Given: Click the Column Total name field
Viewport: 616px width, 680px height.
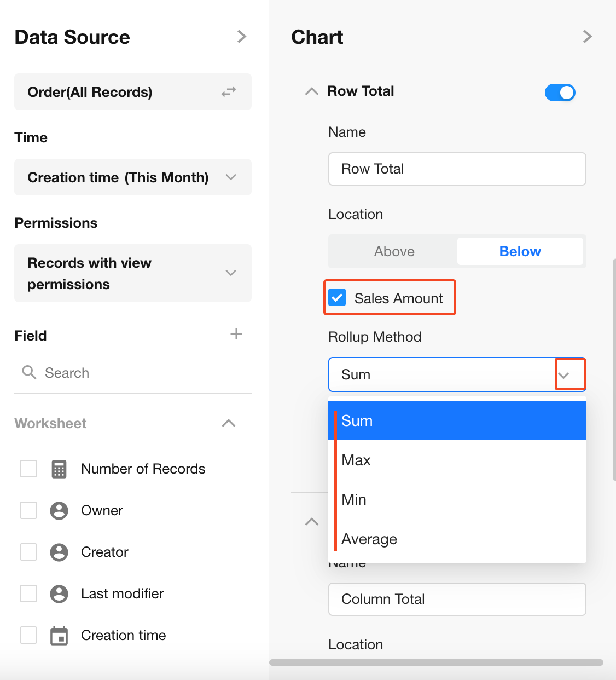Looking at the screenshot, I should pyautogui.click(x=457, y=599).
